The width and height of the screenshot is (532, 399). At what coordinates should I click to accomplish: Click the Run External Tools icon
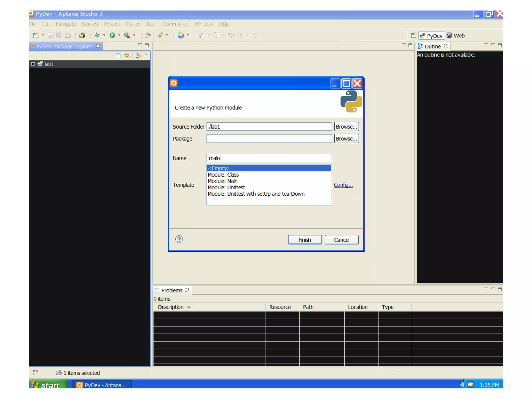(127, 35)
